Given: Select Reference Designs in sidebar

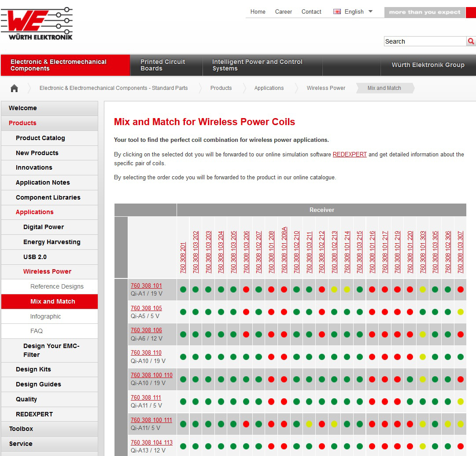Looking at the screenshot, I should [57, 286].
